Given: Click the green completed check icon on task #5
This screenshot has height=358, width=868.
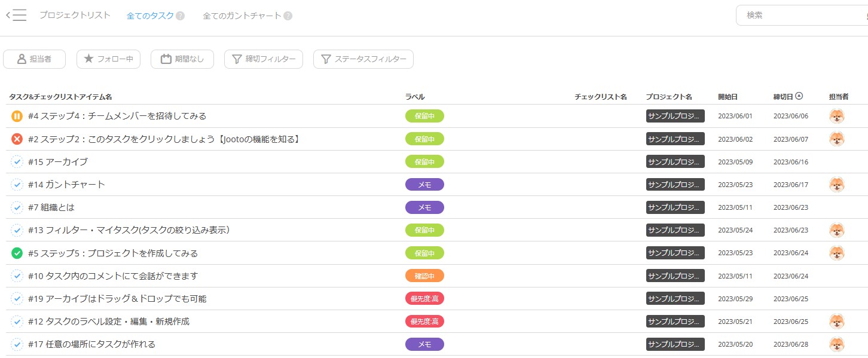Looking at the screenshot, I should pyautogui.click(x=17, y=253).
